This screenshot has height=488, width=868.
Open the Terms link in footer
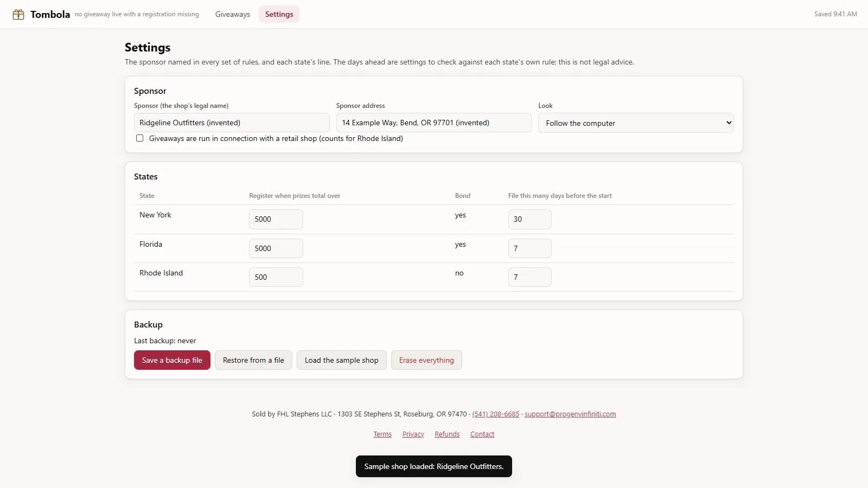pos(382,434)
